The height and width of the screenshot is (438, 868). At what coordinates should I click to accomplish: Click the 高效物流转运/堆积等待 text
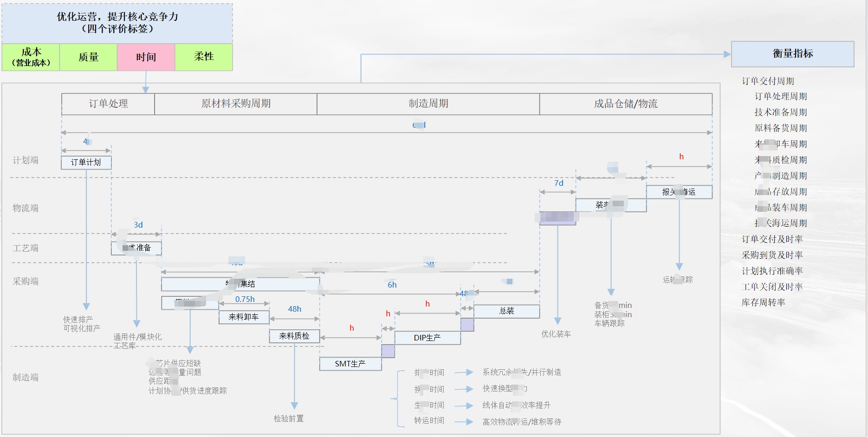click(x=522, y=422)
